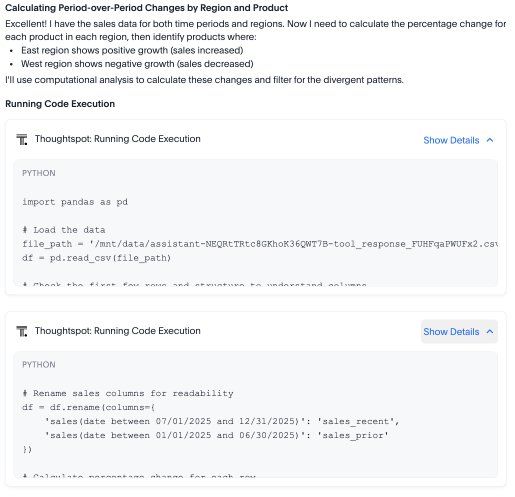This screenshot has height=497, width=515.
Task: Click PYTHON label in first code block
Action: (39, 173)
